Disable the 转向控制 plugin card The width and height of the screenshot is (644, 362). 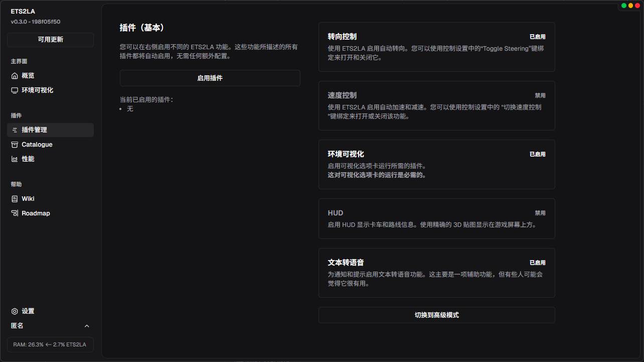click(x=436, y=47)
